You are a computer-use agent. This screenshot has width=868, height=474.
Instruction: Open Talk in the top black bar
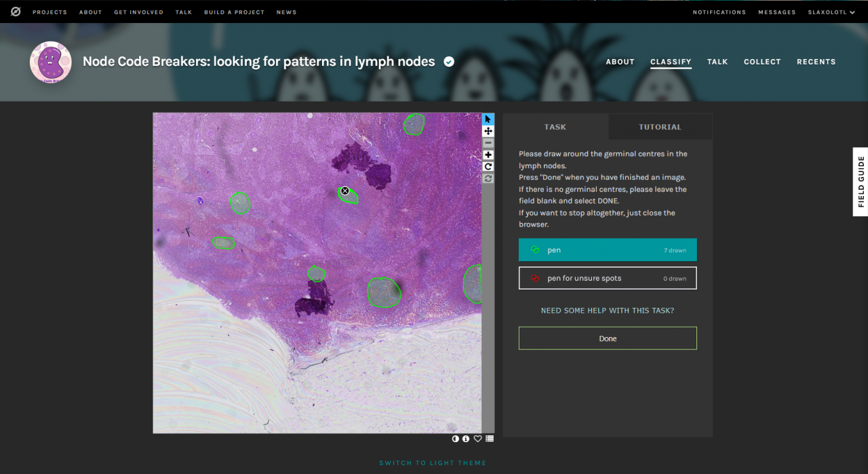[184, 12]
